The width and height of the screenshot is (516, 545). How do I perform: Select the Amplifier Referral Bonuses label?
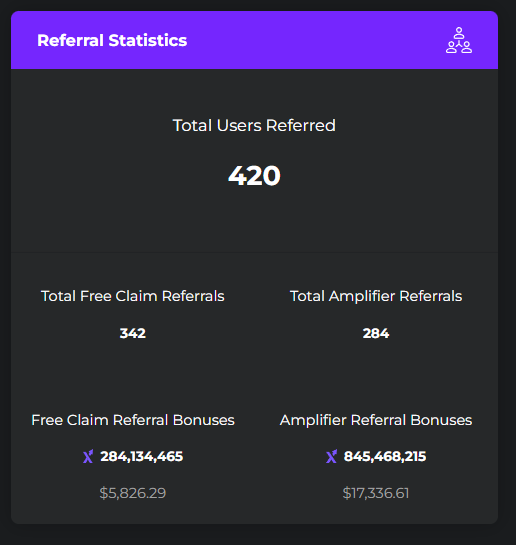point(376,420)
